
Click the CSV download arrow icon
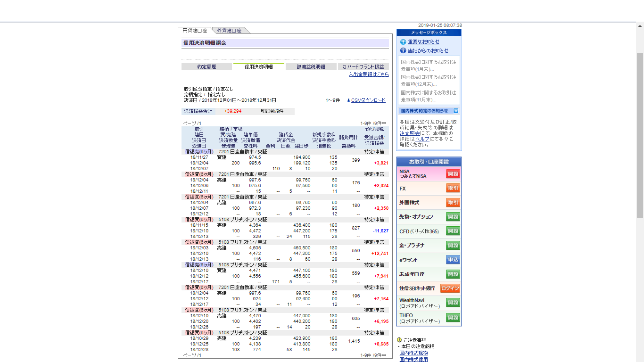(348, 100)
